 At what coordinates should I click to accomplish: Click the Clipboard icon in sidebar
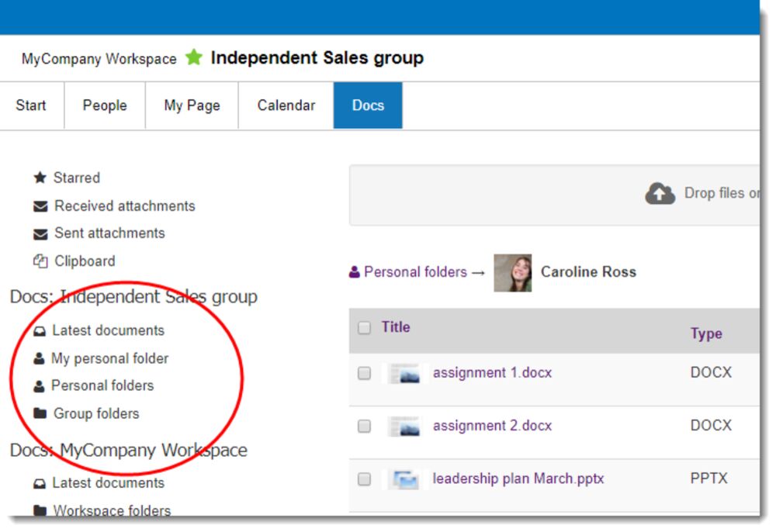(40, 261)
